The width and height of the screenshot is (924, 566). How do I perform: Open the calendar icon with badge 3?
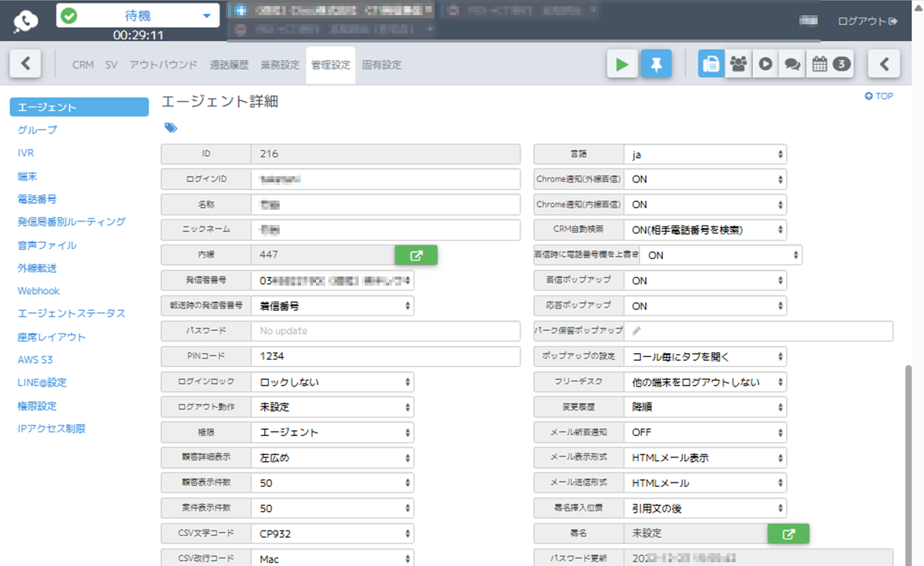click(x=823, y=64)
